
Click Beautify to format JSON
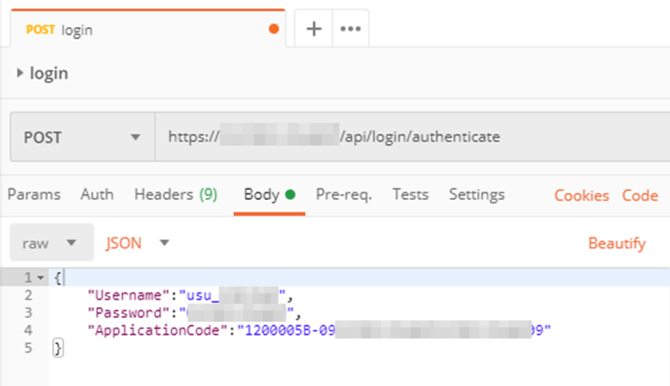click(x=617, y=243)
